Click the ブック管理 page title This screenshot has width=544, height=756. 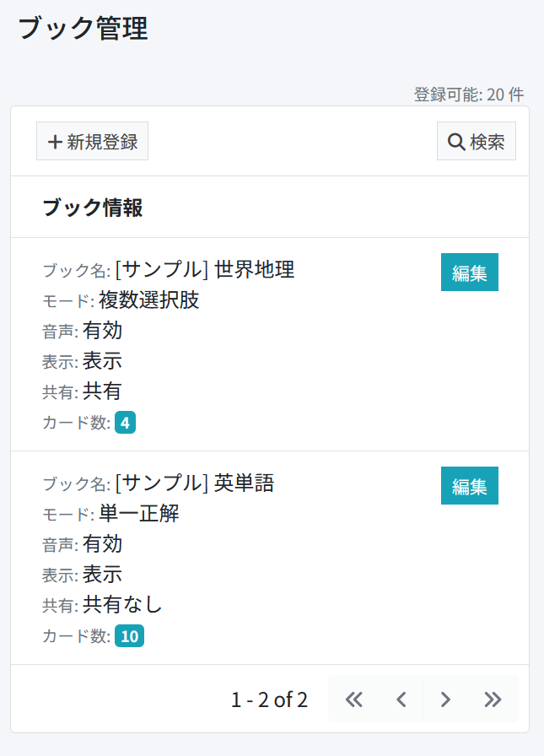pos(83,28)
